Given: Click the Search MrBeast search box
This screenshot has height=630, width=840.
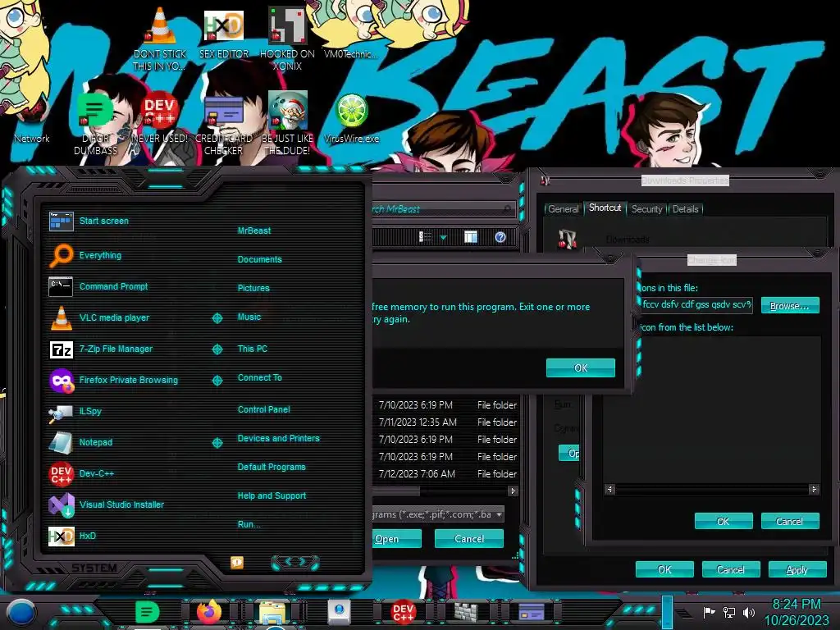Looking at the screenshot, I should 442,209.
